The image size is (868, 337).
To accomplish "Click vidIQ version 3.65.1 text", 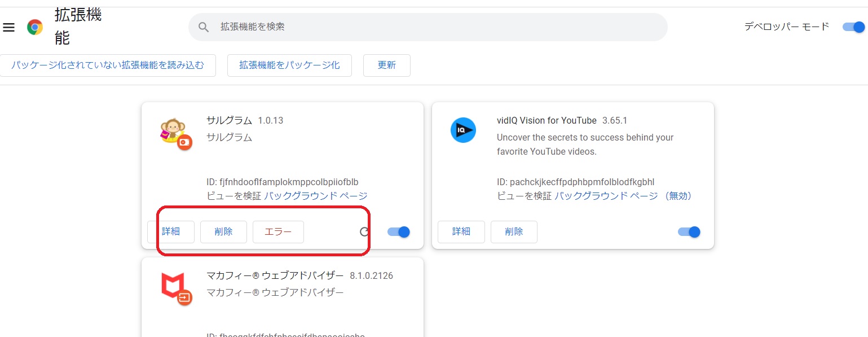I will [x=615, y=120].
